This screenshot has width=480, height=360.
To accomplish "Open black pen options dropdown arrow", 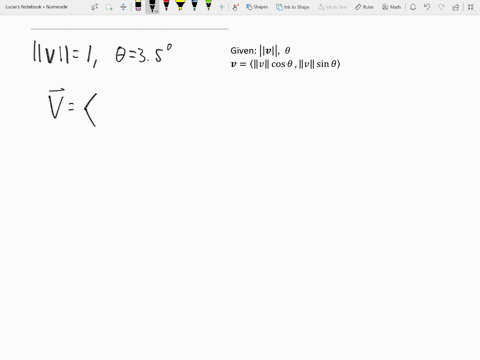I will (x=157, y=11).
